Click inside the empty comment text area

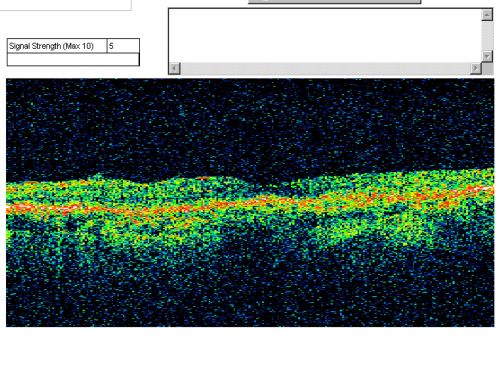(325, 36)
